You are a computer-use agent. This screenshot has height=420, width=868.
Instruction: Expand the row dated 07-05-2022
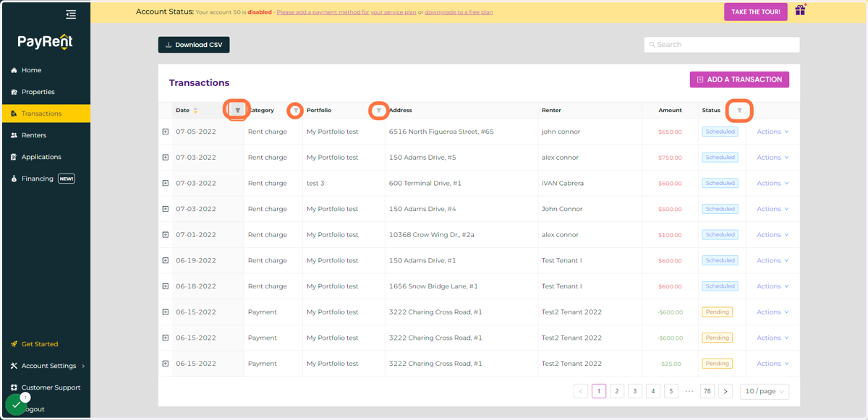pyautogui.click(x=165, y=132)
